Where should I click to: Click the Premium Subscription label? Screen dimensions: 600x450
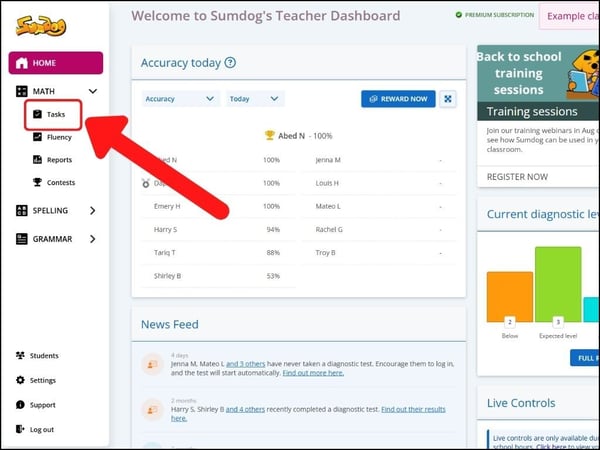coord(499,15)
